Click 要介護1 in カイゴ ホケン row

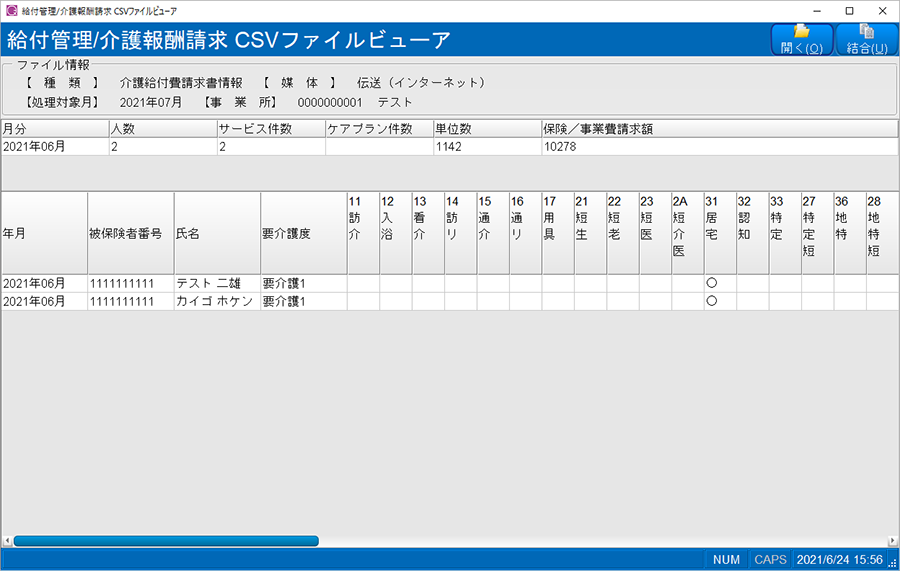(304, 301)
